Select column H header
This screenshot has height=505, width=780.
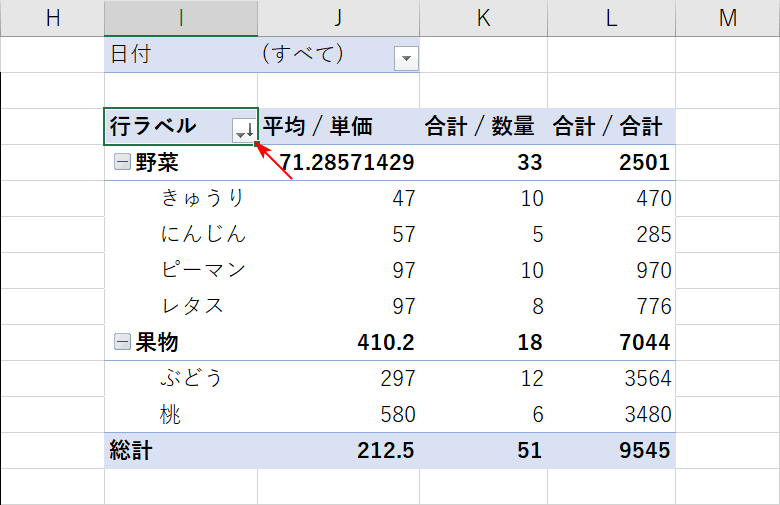point(52,17)
